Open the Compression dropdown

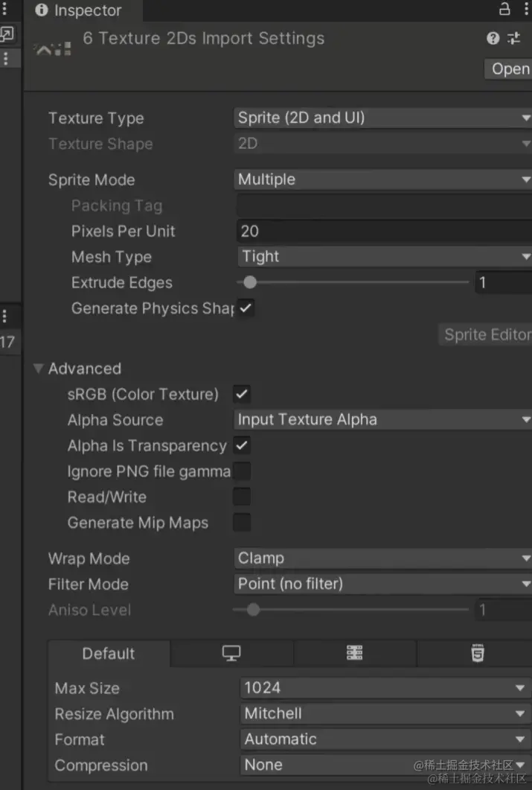[385, 765]
